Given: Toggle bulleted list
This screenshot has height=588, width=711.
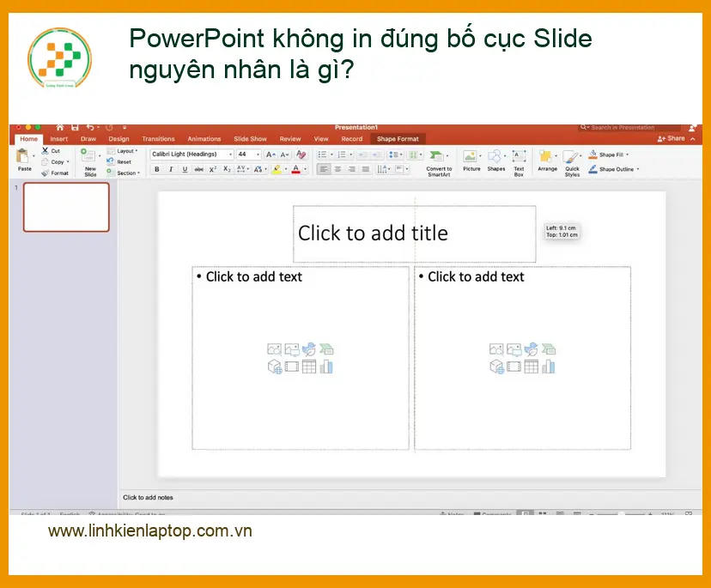Looking at the screenshot, I should coord(322,155).
